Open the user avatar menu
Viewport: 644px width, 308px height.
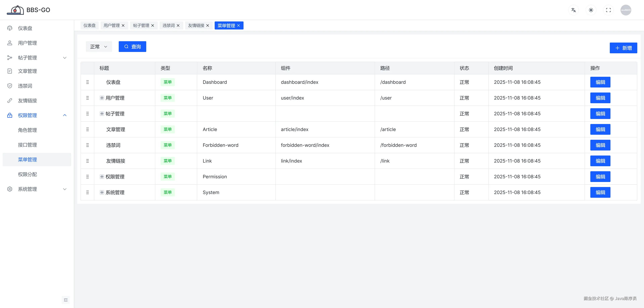pyautogui.click(x=626, y=10)
